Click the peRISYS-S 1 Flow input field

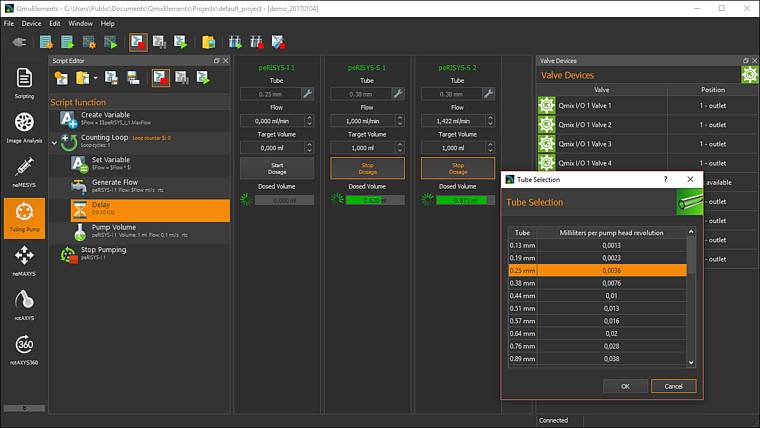362,120
